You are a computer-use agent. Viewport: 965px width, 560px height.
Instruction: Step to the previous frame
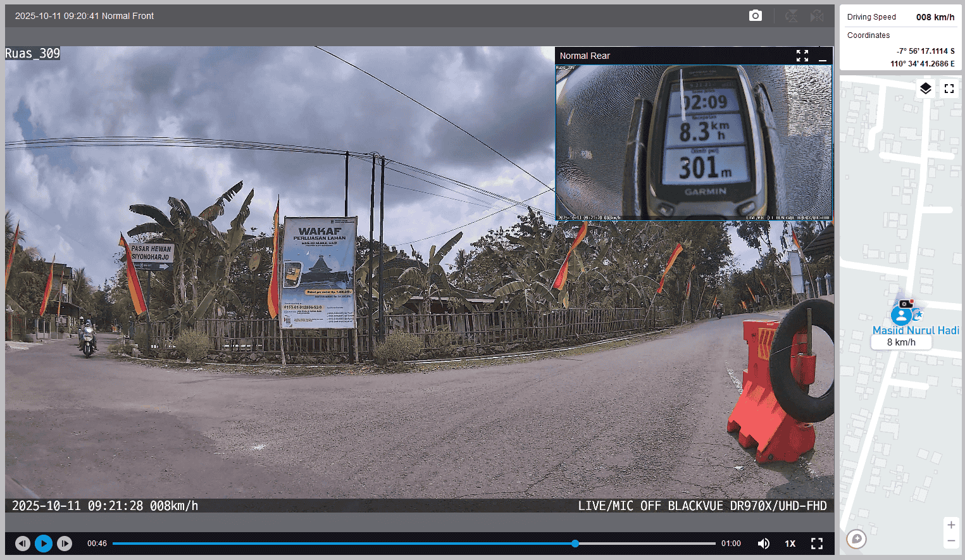pos(23,543)
